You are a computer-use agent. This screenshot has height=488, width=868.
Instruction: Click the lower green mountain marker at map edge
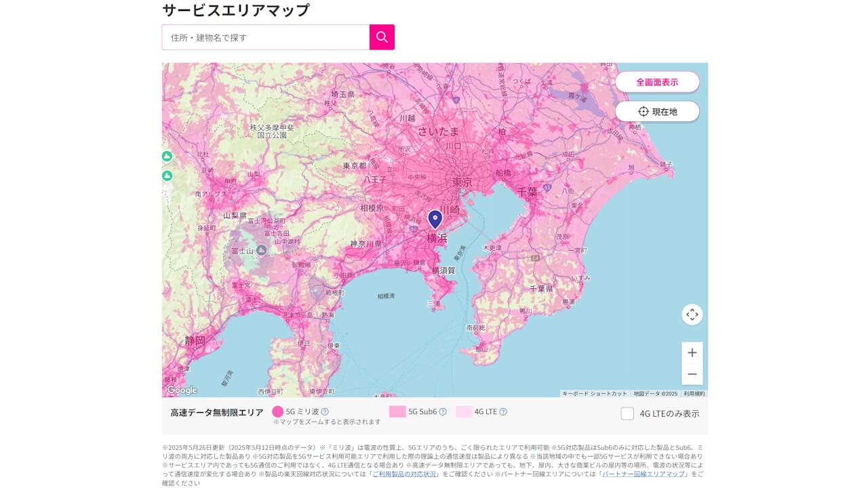click(x=167, y=176)
